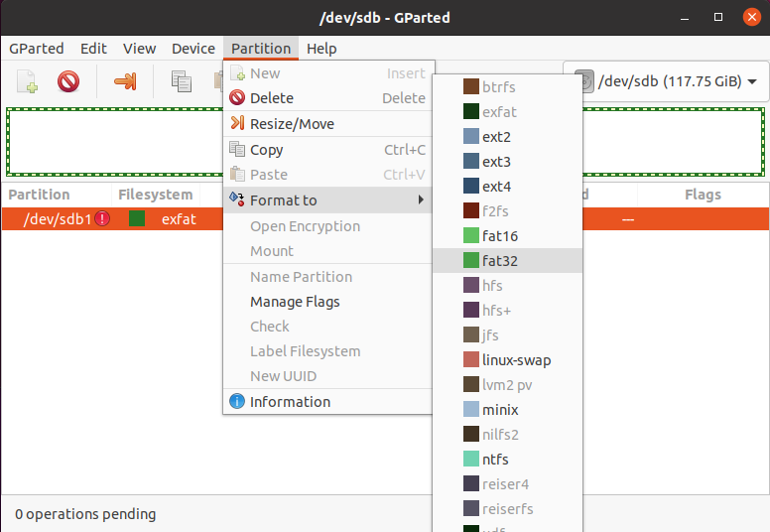The height and width of the screenshot is (532, 770).
Task: Click the blue Information icon in menu
Action: [x=236, y=401]
